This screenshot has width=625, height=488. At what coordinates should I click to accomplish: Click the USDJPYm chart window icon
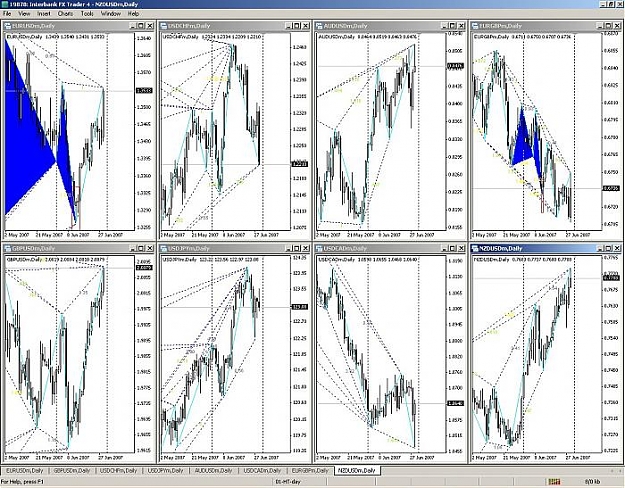[x=163, y=248]
